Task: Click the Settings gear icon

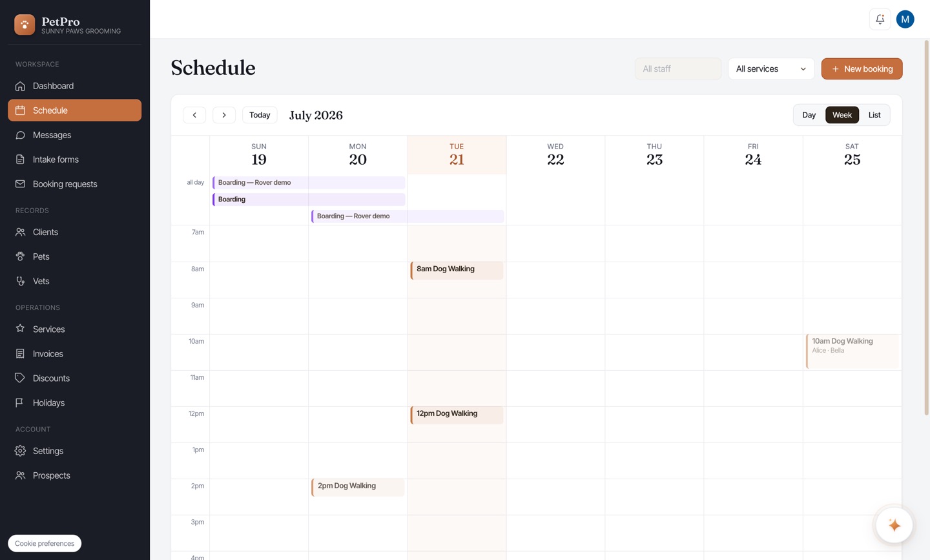Action: (x=20, y=451)
